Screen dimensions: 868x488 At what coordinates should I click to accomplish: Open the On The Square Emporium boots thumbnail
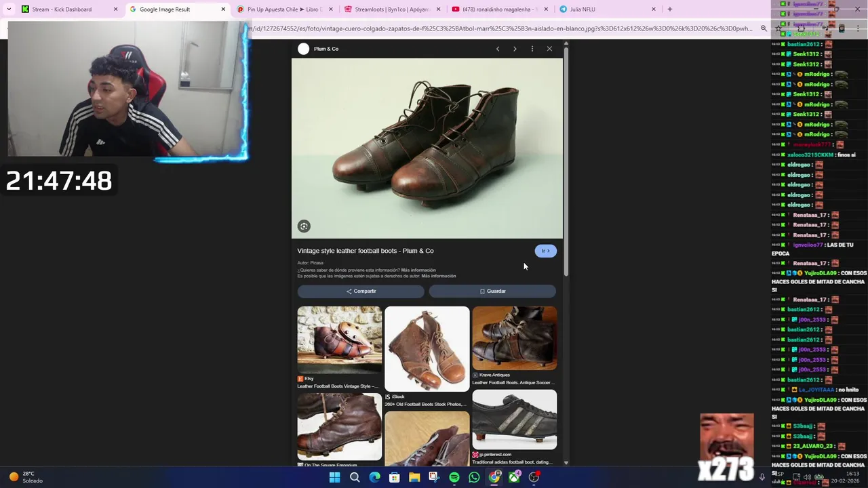(x=340, y=427)
